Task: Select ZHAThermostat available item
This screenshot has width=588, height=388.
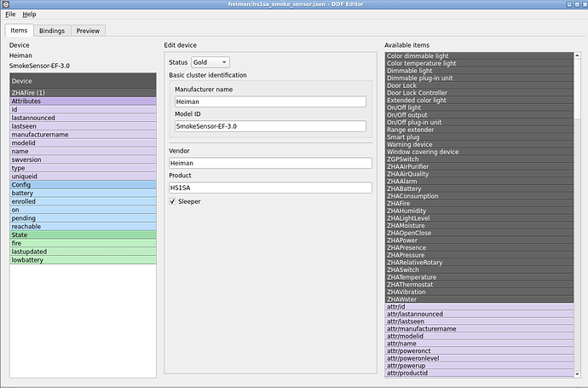Action: 479,285
